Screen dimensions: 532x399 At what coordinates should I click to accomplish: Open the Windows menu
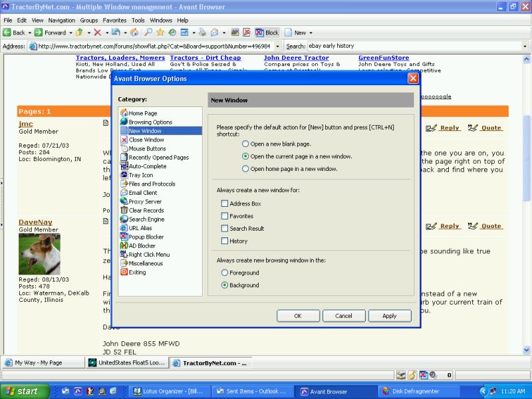(161, 21)
